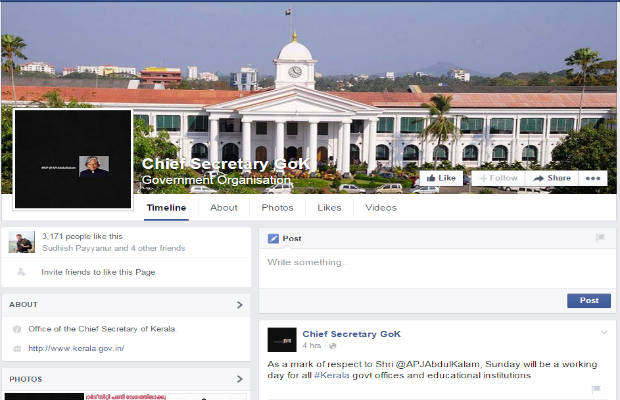Open the kerala.gov.in website link
The width and height of the screenshot is (620, 400).
point(76,348)
